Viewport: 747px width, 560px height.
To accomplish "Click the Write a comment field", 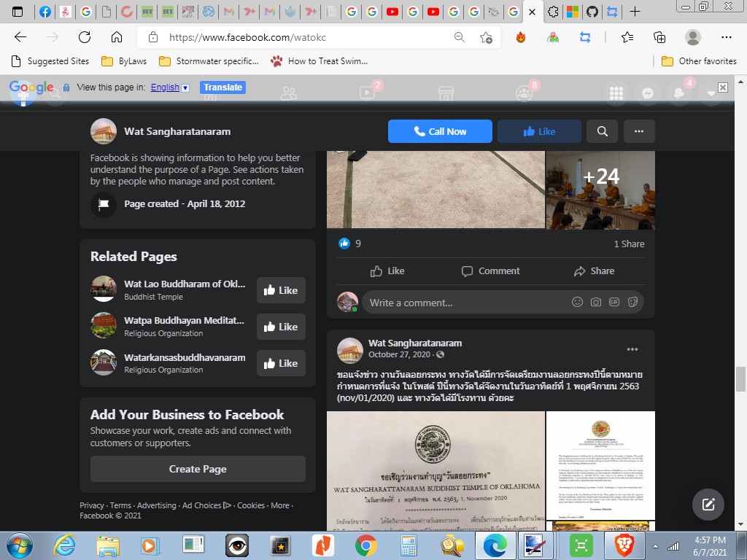I will [503, 303].
